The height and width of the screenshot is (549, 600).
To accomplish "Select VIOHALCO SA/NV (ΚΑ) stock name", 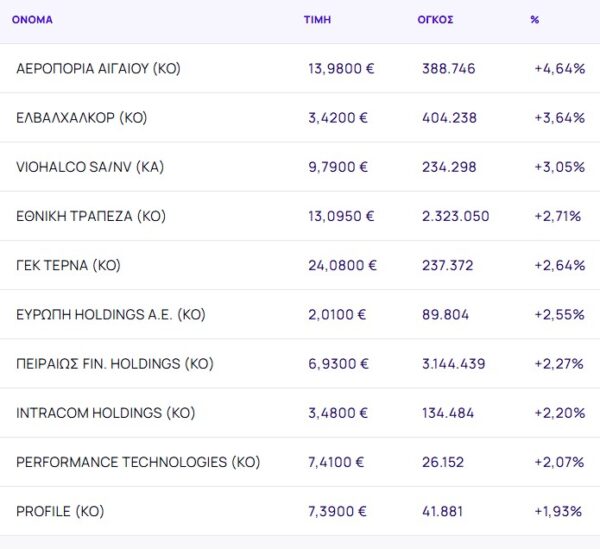I will pyautogui.click(x=90, y=167).
